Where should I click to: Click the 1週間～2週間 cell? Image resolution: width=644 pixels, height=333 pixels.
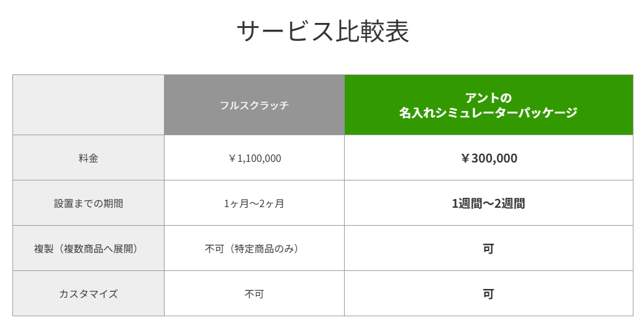(x=488, y=203)
